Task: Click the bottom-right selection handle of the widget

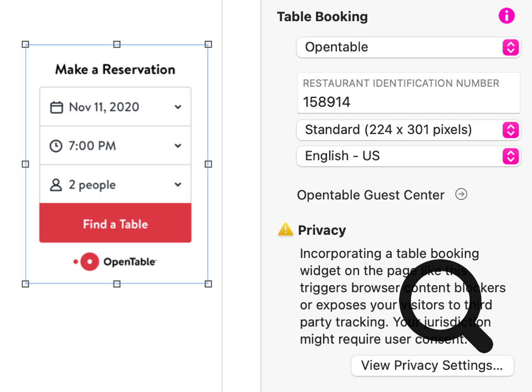Action: (208, 283)
